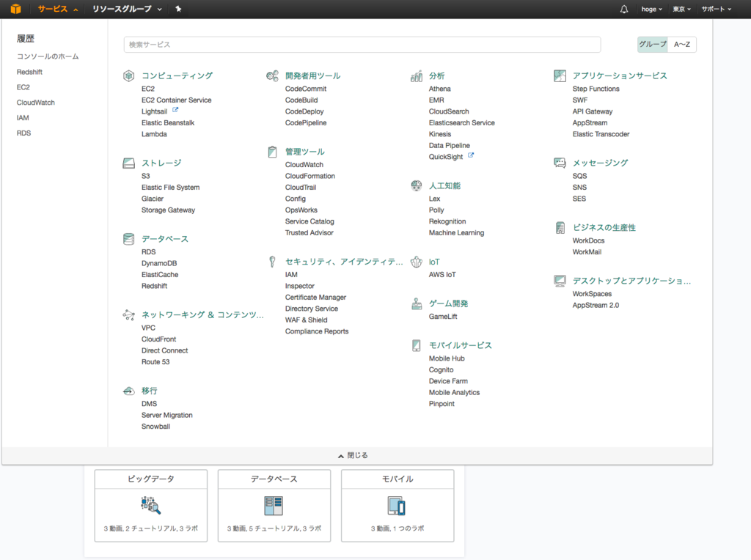
Task: Click the セキュリティ key icon
Action: pyautogui.click(x=272, y=262)
